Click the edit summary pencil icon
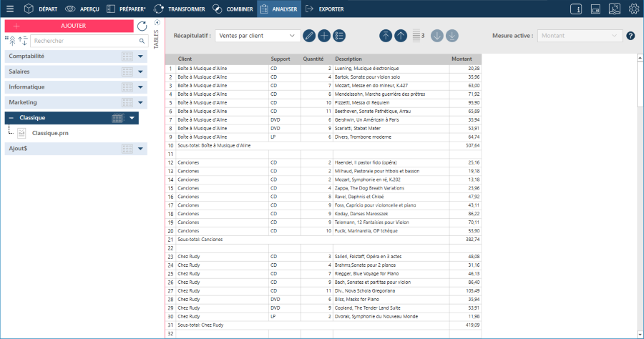Image resolution: width=644 pixels, height=339 pixels. 309,36
